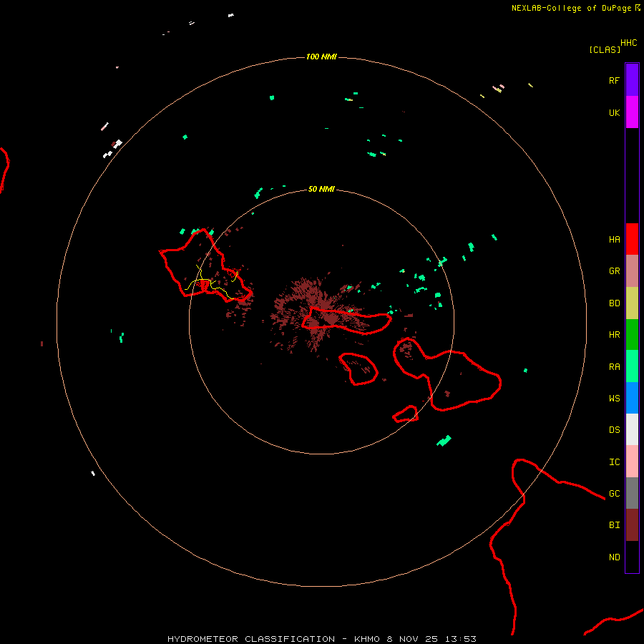Image resolution: width=644 pixels, height=644 pixels.
Task: Select the BD yellow legend block
Action: pyautogui.click(x=632, y=303)
